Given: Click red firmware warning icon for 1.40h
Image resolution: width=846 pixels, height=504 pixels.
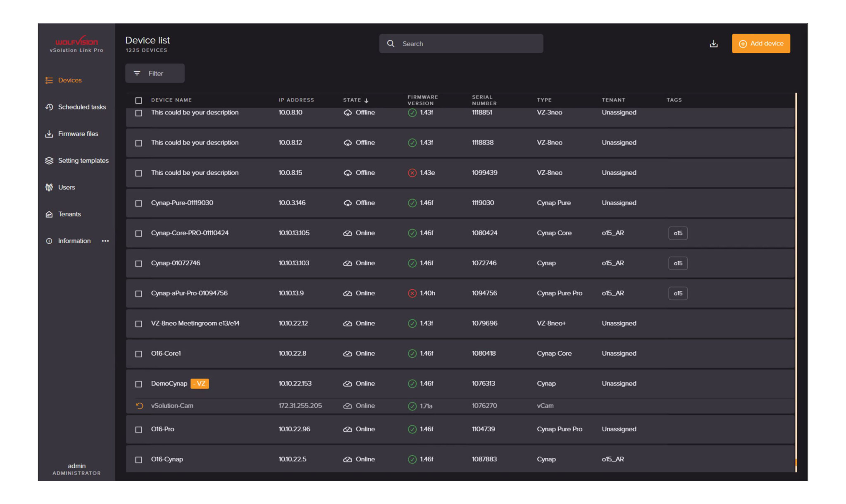Looking at the screenshot, I should (x=412, y=293).
